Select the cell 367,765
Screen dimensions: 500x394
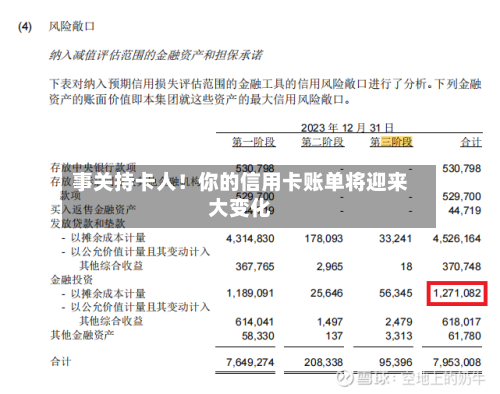[255, 267]
